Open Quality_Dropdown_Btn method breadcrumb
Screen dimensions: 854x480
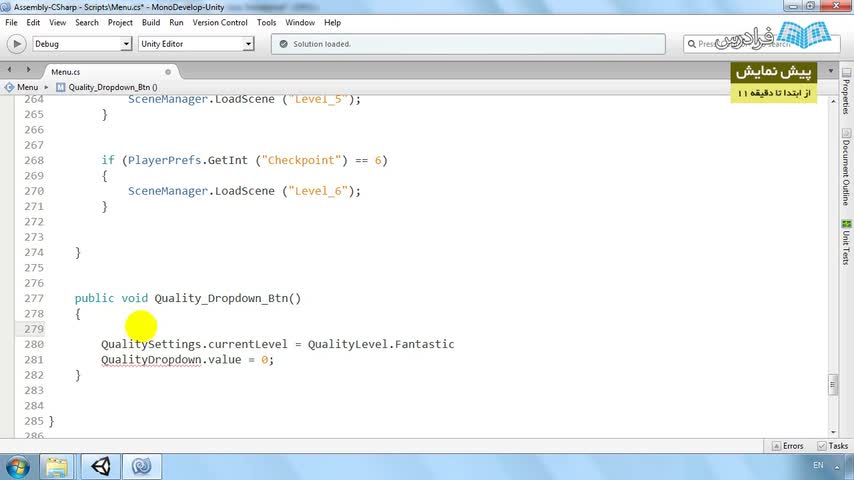pos(113,87)
